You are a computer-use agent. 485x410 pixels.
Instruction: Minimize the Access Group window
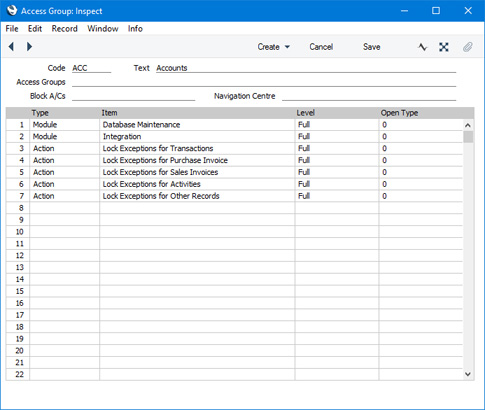coord(404,11)
